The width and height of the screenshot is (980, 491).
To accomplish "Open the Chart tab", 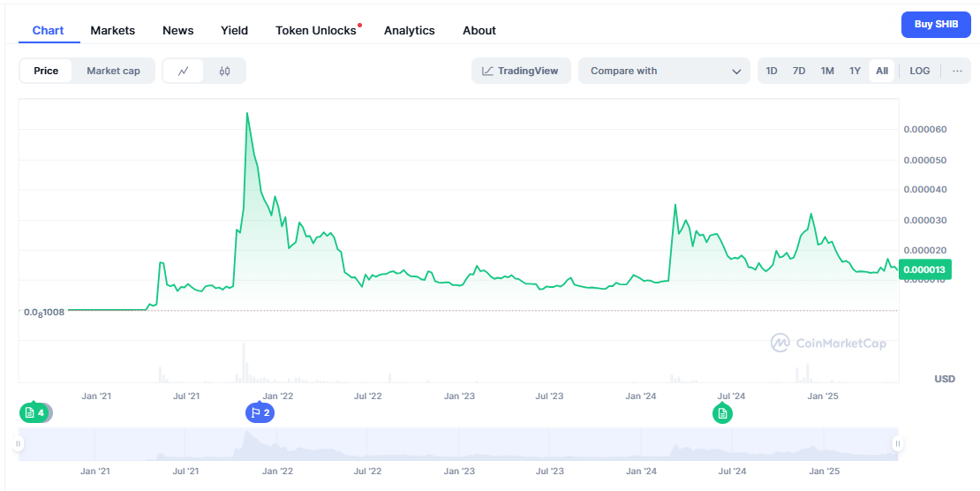I will 49,30.
